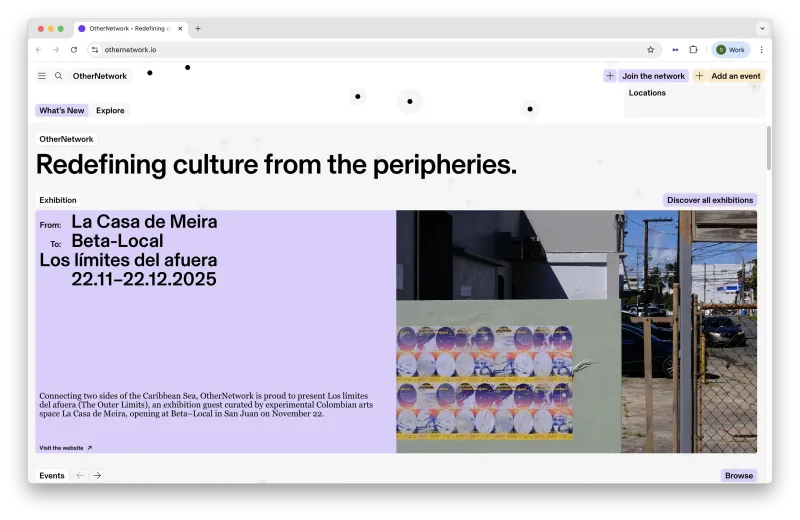Switch to the Explore tab
The width and height of the screenshot is (800, 520).
110,110
